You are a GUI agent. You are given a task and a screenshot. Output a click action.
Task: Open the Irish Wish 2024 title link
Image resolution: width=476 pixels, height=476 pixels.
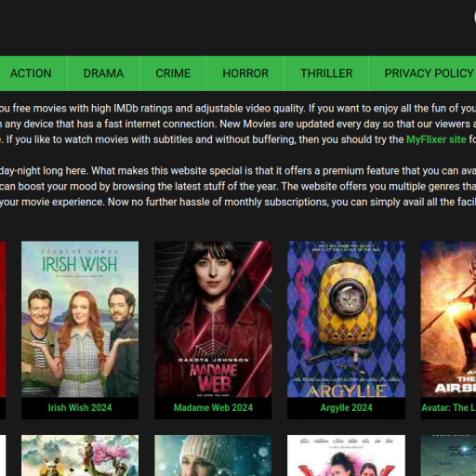(x=80, y=407)
